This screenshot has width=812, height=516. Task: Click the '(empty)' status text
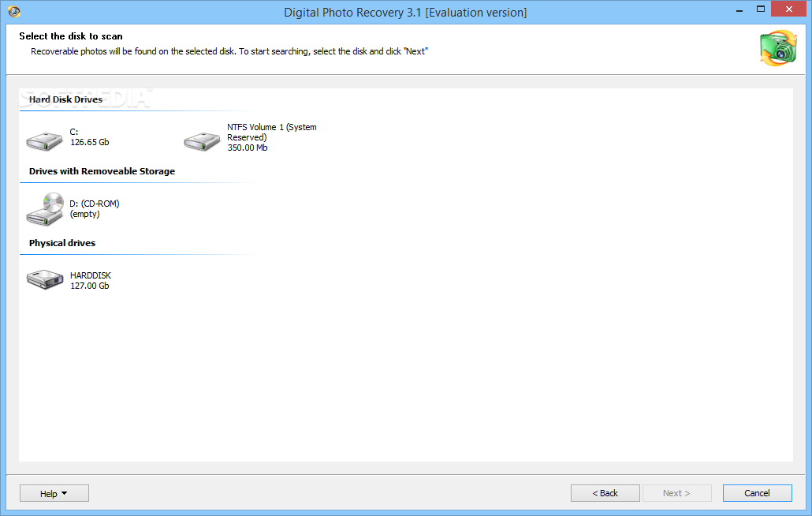[85, 214]
